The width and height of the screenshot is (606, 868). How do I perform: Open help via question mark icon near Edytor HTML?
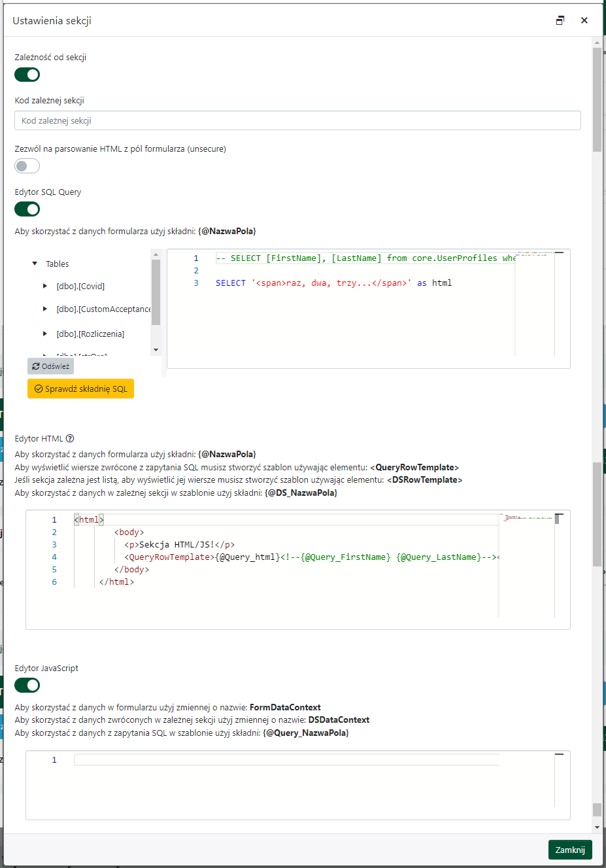tap(70, 438)
